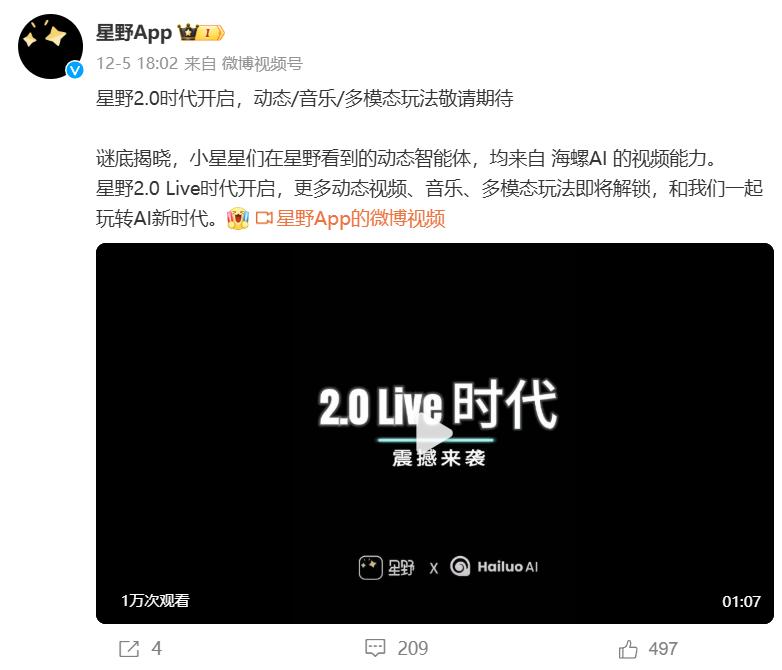
Task: Click the comment count 209
Action: pyautogui.click(x=412, y=648)
